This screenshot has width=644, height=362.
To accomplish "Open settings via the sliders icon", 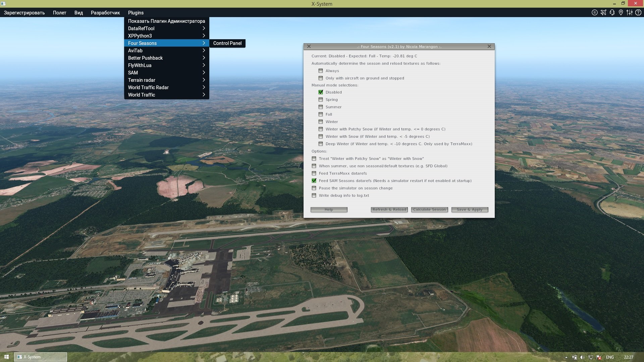I will click(x=630, y=12).
